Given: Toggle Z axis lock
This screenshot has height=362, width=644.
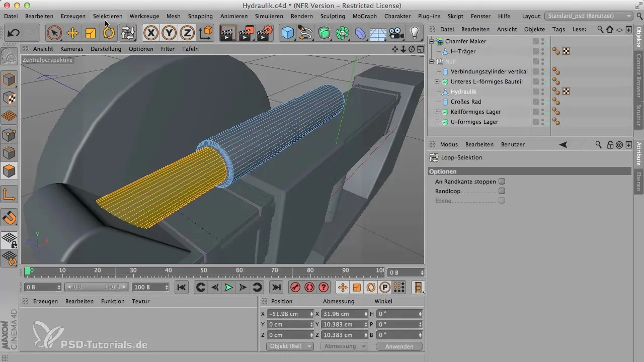Looking at the screenshot, I should tap(187, 34).
